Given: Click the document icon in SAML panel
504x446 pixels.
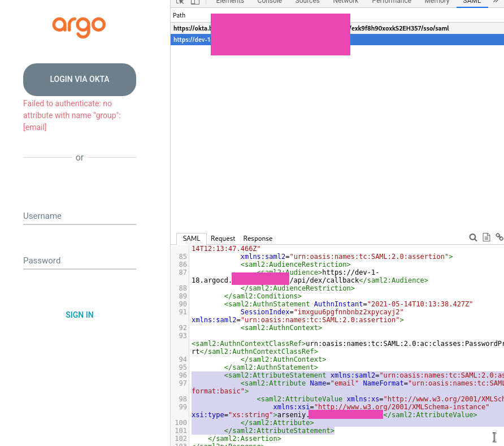Looking at the screenshot, I should 486,237.
